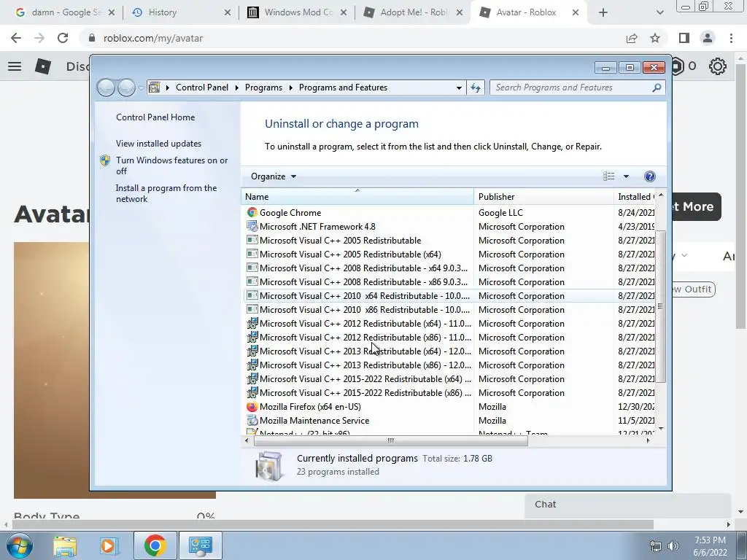Screen dimensions: 747x560
Task: Open Windows Media Player taskbar icon
Action: [109, 545]
